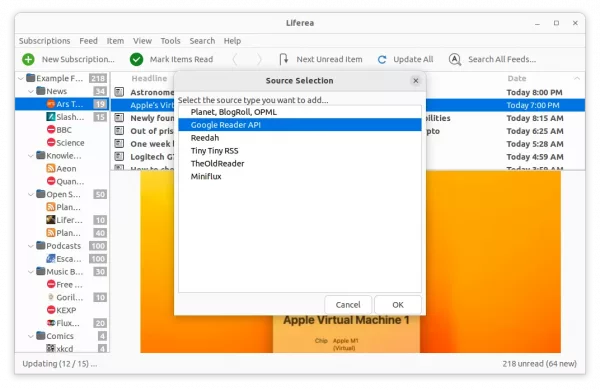Screen dimensions: 600x390
Task: Go to next item arrow in toolbar
Action: pos(259,59)
